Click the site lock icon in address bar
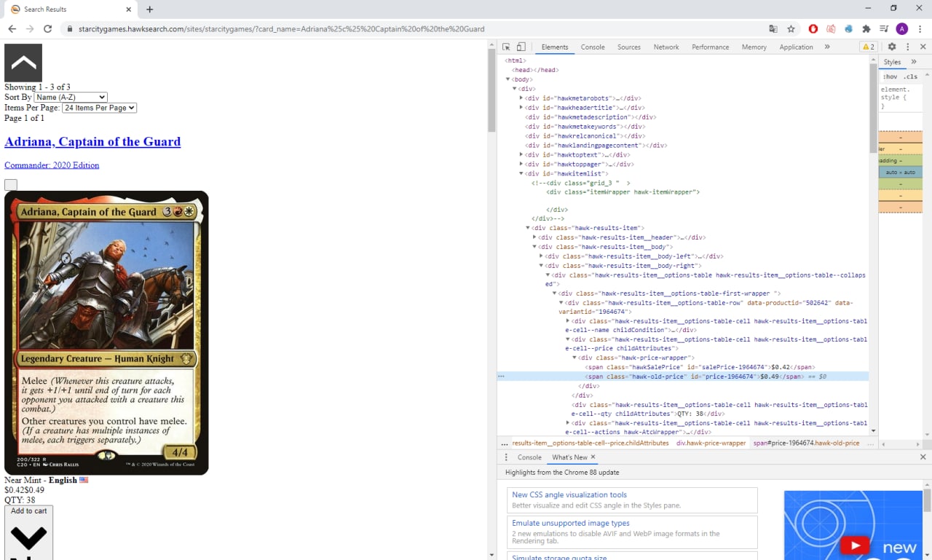 tap(69, 29)
